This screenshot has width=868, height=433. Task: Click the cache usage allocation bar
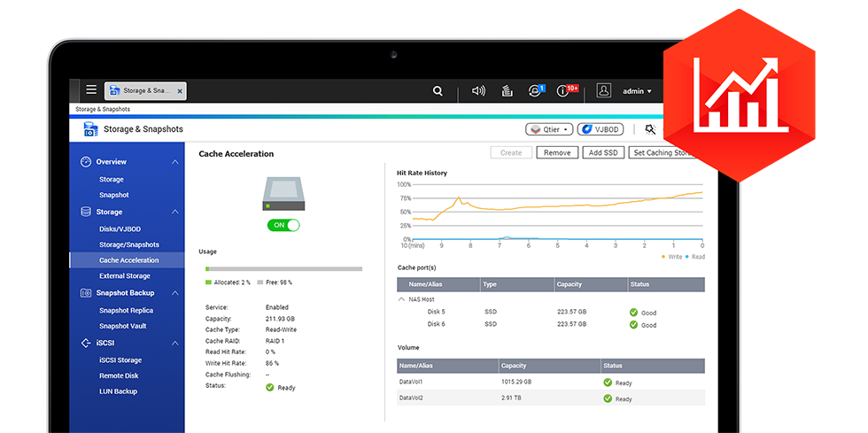click(x=283, y=268)
